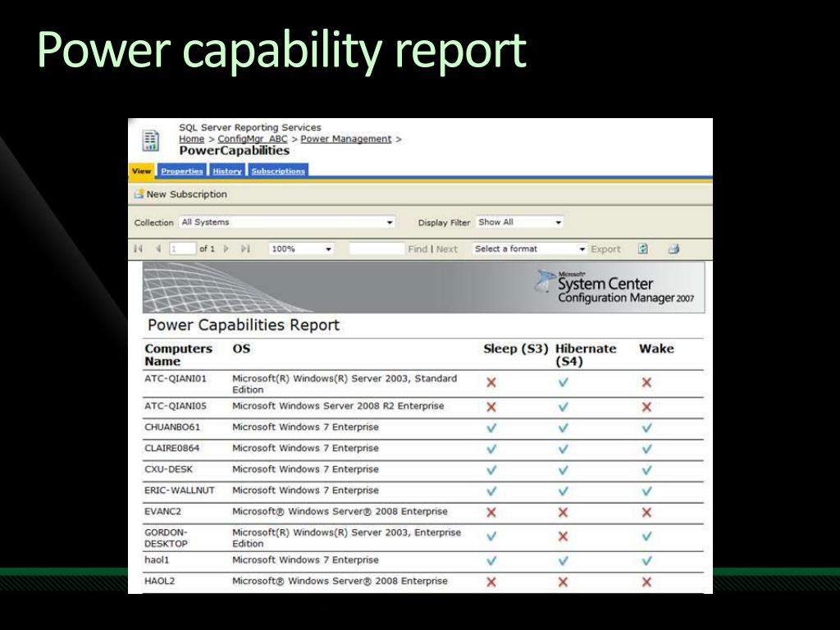Click the Wake column header

coord(656,349)
